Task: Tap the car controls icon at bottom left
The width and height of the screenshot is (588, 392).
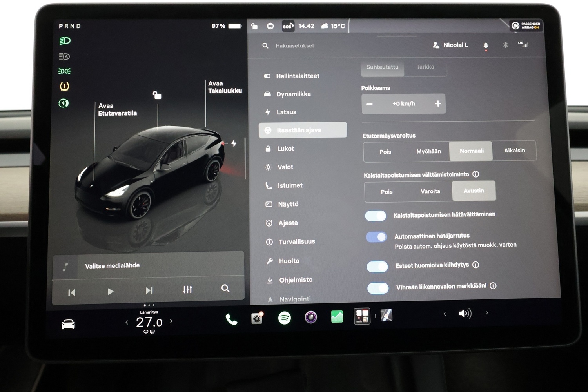Action: pos(68,324)
